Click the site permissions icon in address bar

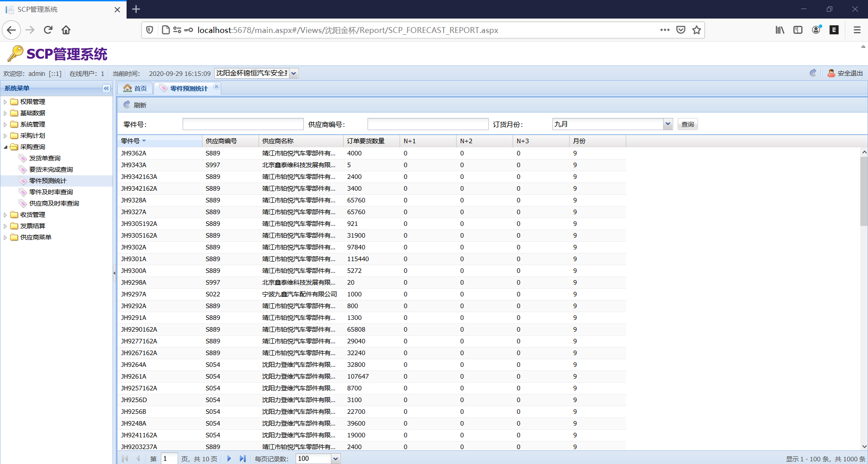coord(177,30)
